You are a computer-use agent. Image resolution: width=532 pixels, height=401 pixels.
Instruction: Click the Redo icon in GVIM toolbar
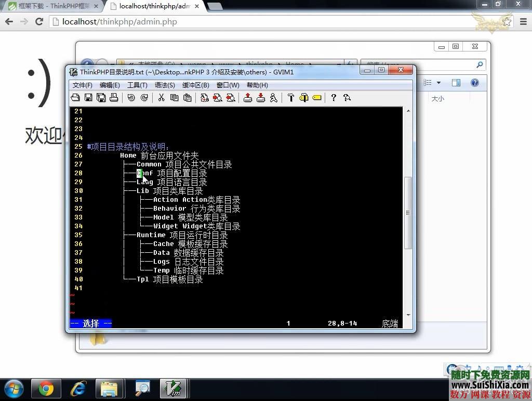point(144,98)
